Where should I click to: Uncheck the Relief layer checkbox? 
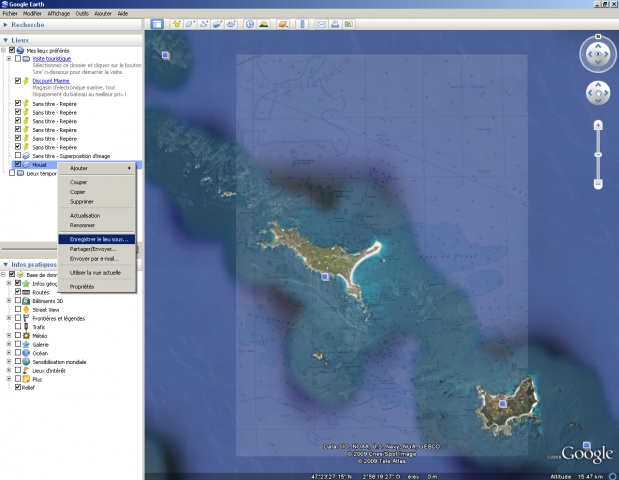(18, 387)
